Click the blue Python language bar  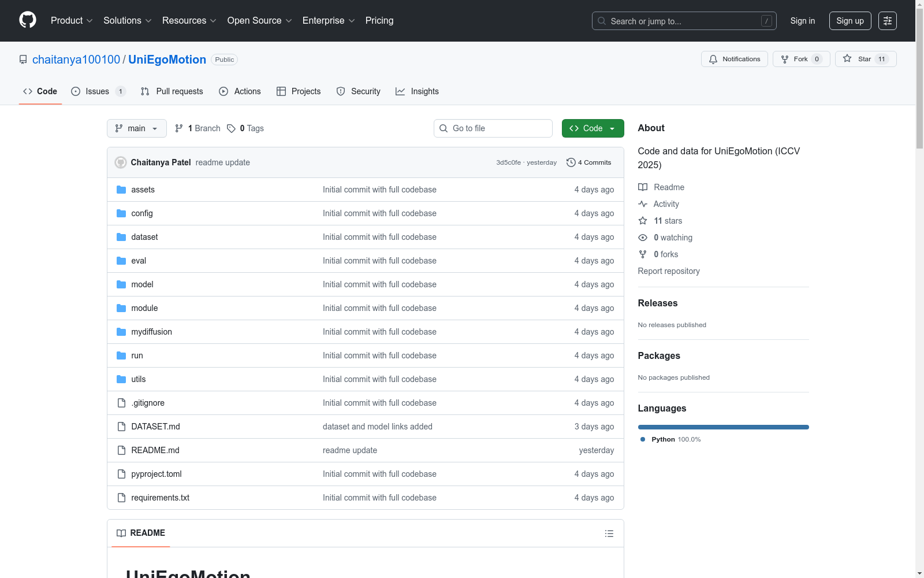[x=724, y=427]
